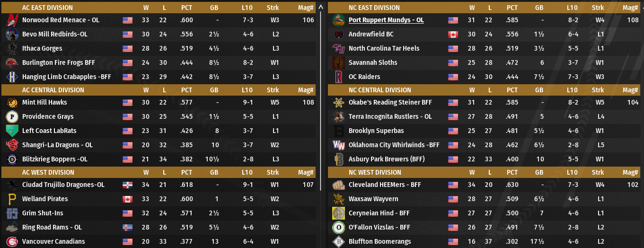Open the Mint Hill Hawks team page
644x248 pixels.
point(44,103)
